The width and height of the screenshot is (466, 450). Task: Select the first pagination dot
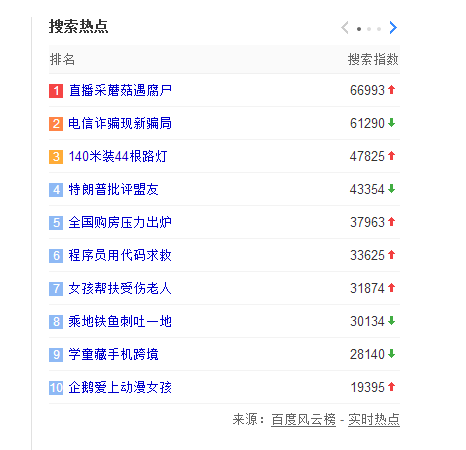tap(359, 29)
